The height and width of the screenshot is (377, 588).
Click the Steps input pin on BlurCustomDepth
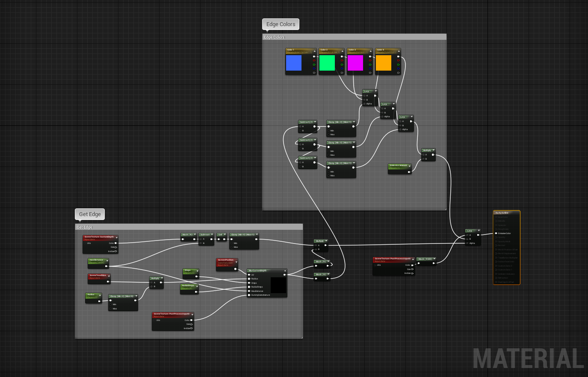[249, 283]
